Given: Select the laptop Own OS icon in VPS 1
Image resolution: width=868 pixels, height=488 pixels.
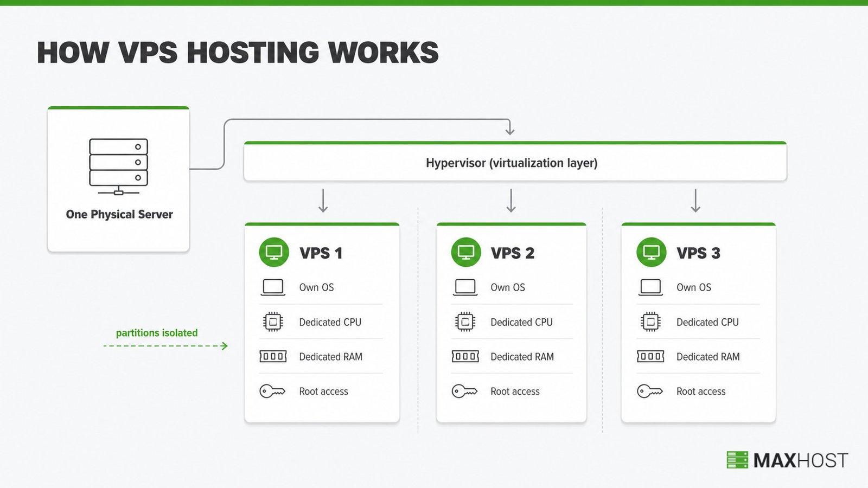Looking at the screenshot, I should 273,287.
